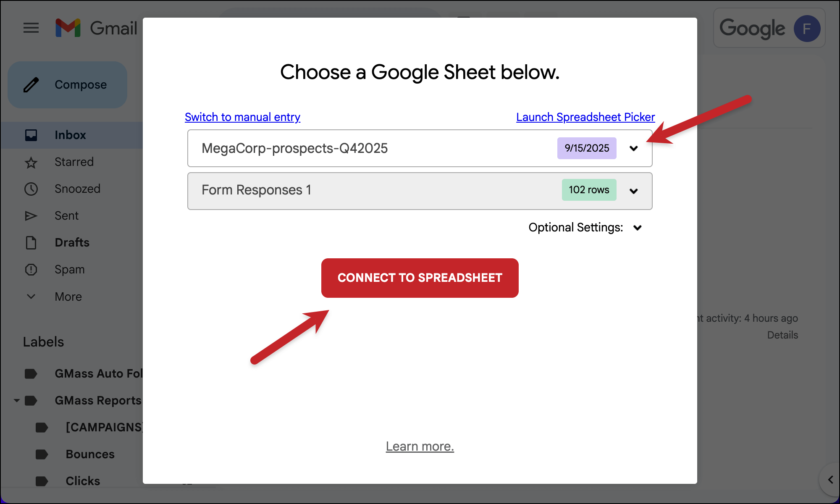Open the Switch to manual entry link
Image resolution: width=840 pixels, height=504 pixels.
click(242, 117)
